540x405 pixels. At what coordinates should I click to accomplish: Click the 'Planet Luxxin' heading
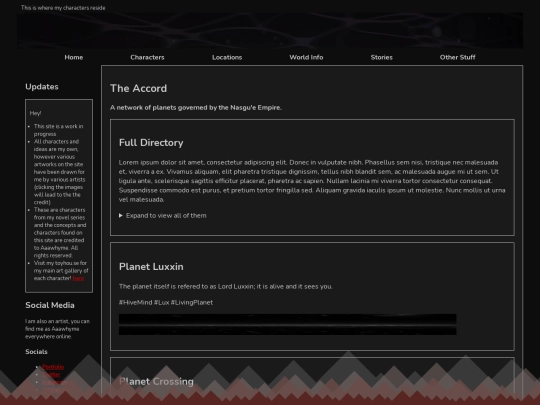pos(151,267)
